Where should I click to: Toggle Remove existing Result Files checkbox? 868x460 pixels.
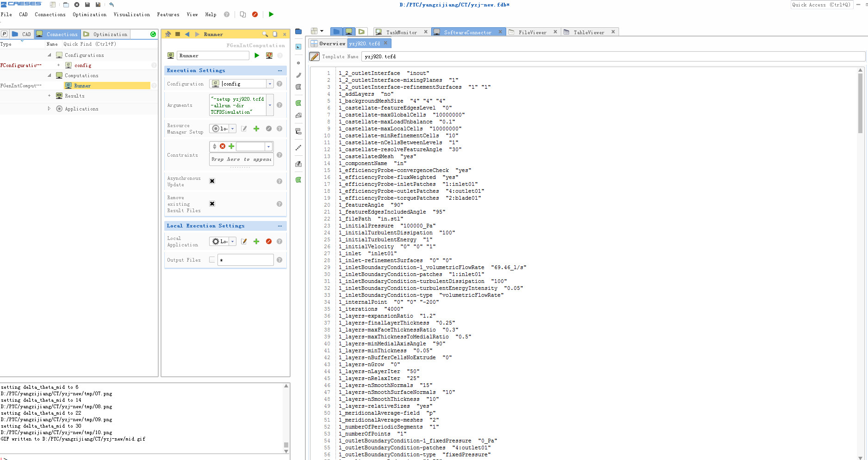212,204
